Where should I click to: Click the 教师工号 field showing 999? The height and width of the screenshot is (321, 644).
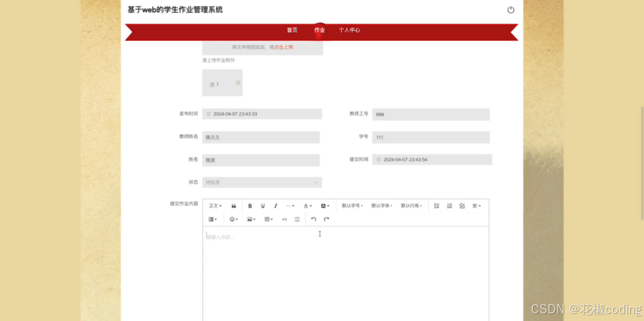(x=431, y=115)
